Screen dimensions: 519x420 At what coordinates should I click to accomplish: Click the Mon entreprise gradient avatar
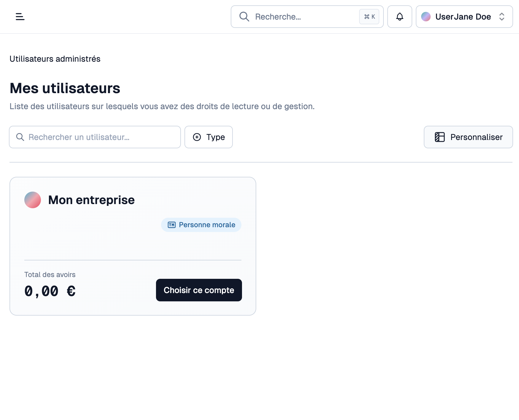(x=33, y=200)
